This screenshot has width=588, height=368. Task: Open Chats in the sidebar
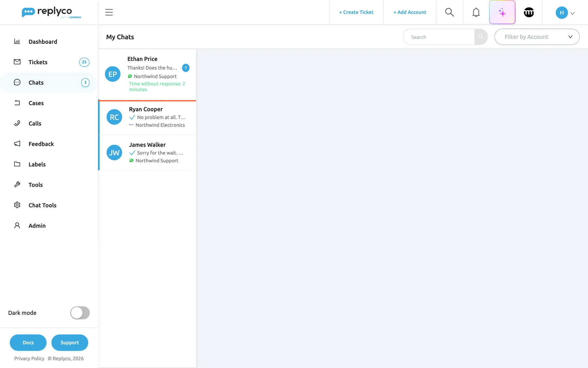(x=49, y=82)
